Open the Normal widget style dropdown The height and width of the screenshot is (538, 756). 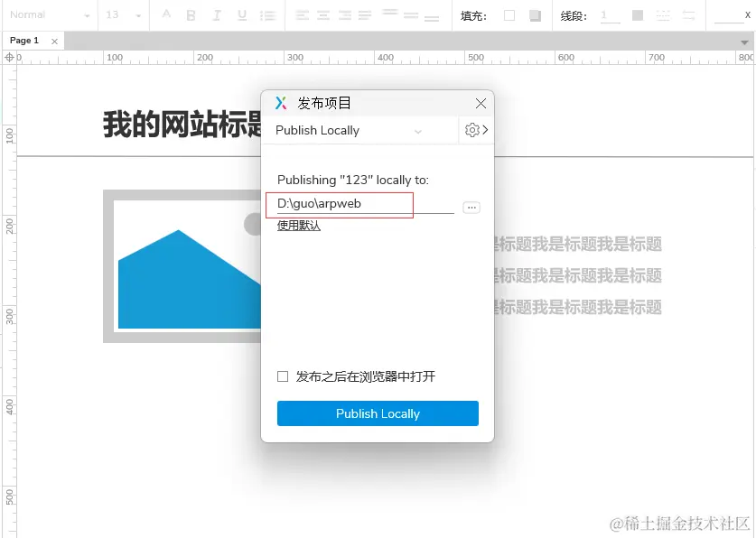coord(50,15)
